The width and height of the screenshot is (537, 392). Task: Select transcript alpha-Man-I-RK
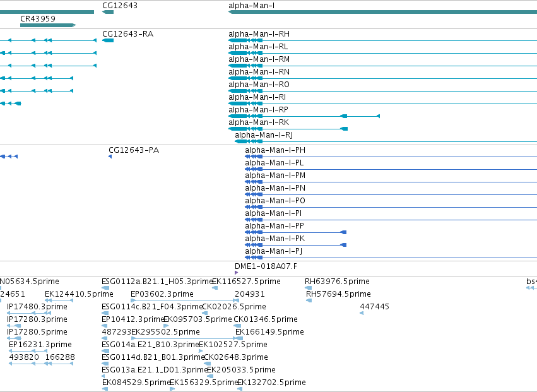pyautogui.click(x=259, y=122)
